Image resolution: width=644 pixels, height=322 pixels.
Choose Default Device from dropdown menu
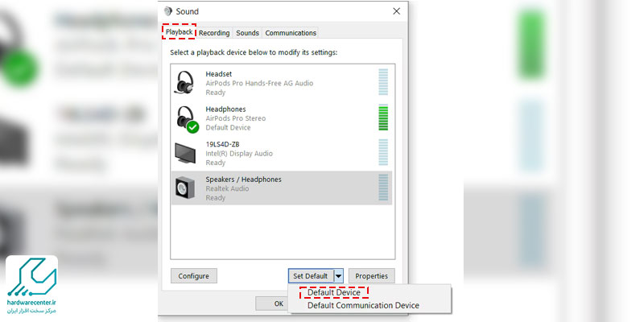[x=334, y=292]
